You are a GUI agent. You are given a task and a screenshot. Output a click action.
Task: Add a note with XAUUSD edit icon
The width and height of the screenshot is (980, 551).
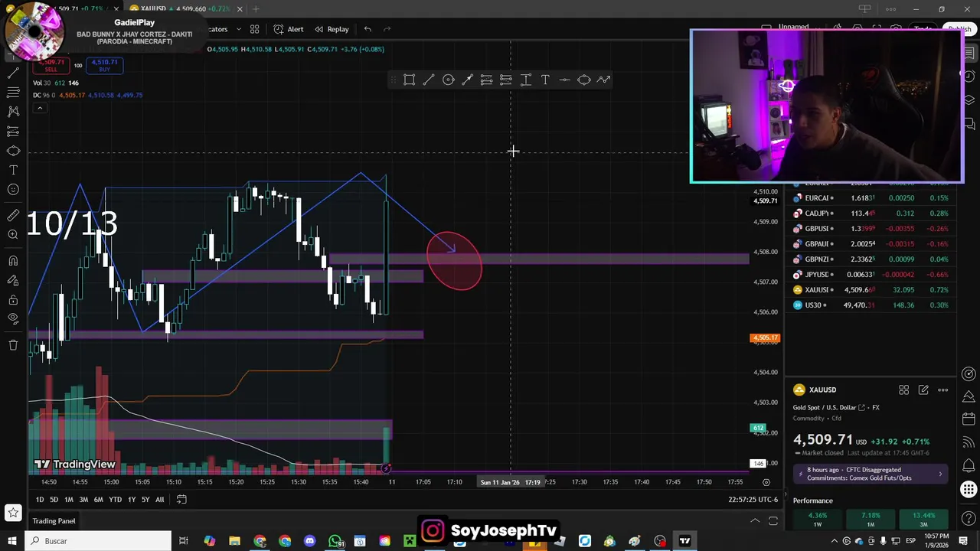923,390
